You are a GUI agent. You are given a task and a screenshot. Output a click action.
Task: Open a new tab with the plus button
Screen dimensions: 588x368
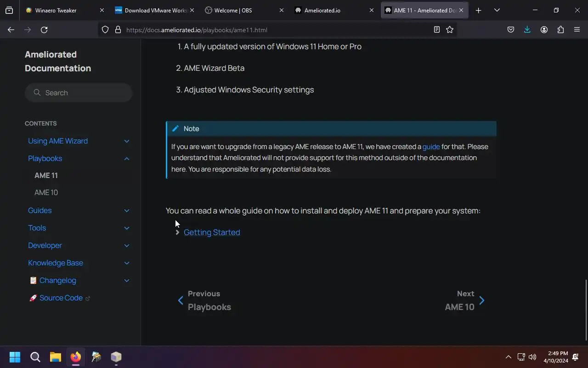click(479, 10)
